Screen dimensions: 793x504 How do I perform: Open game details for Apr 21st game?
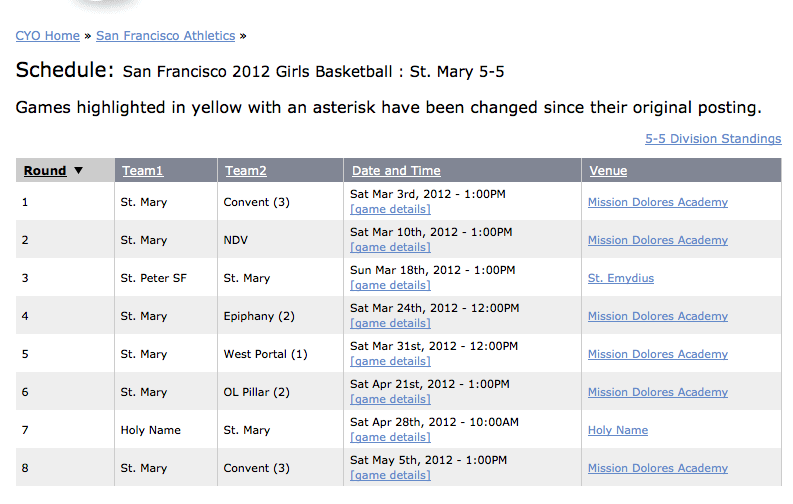pyautogui.click(x=390, y=399)
